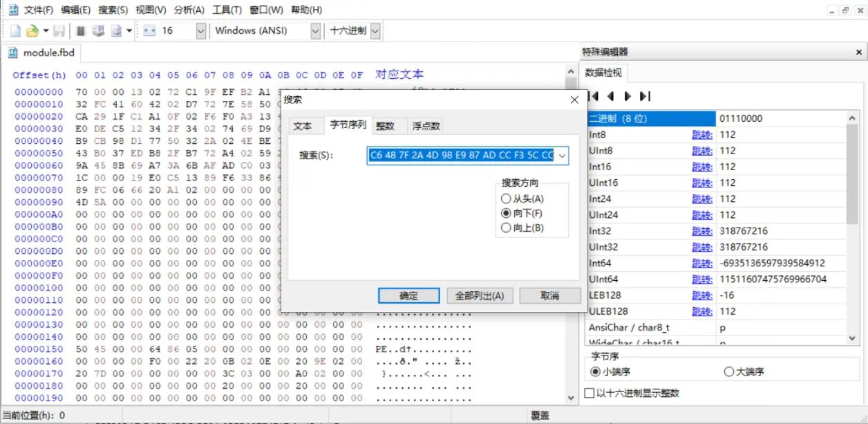Select search direction 向上(B)
Image resolution: width=868 pixels, height=424 pixels.
[522, 228]
